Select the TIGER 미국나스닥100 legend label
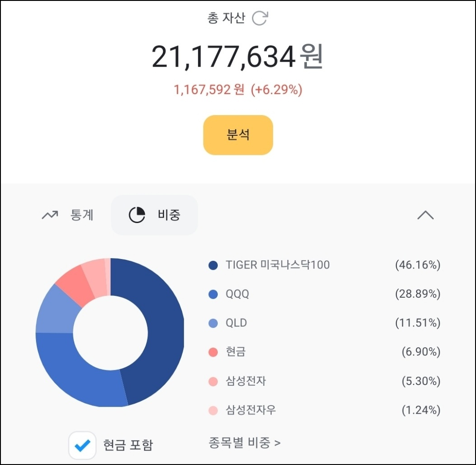 [x=278, y=265]
